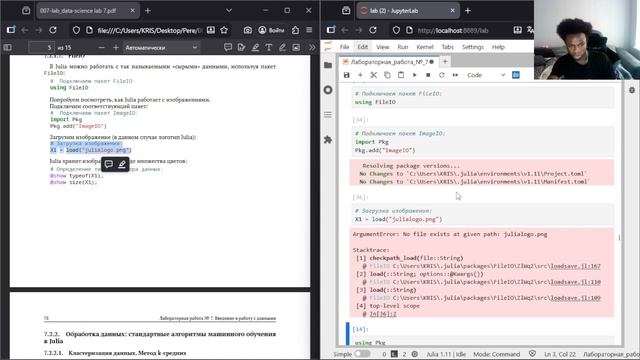This screenshot has width=640, height=360.
Task: Open In[36]:2 stacktrace link
Action: tap(383, 314)
